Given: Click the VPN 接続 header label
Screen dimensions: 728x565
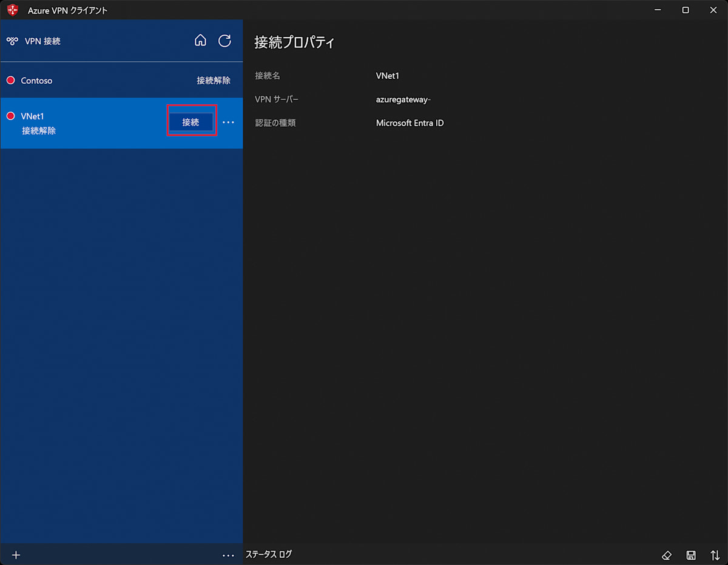Looking at the screenshot, I should [42, 41].
